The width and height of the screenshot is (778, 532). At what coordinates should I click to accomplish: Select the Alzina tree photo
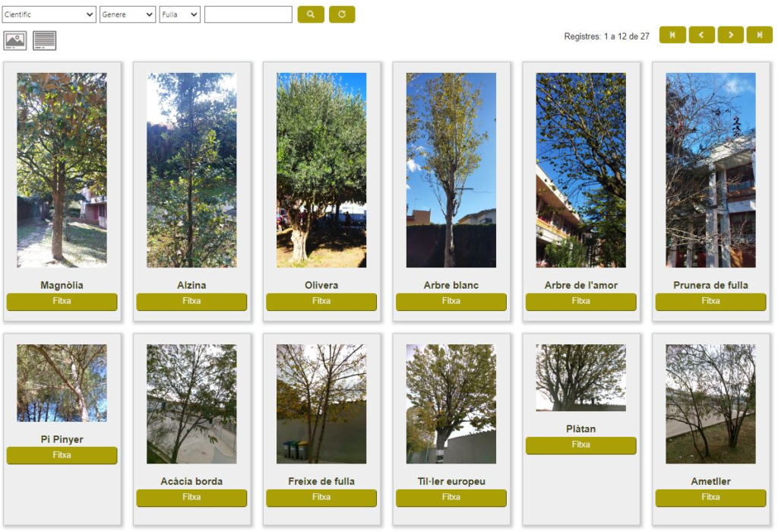191,170
